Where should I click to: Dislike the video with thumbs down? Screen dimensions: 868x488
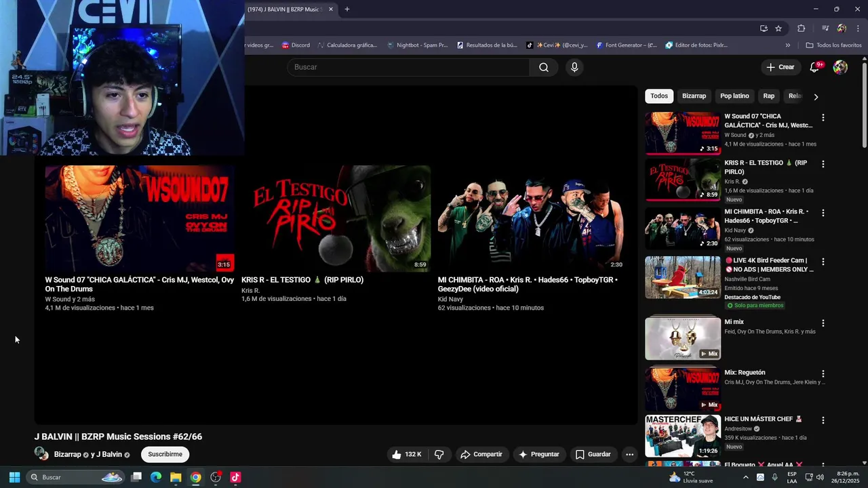(x=439, y=454)
